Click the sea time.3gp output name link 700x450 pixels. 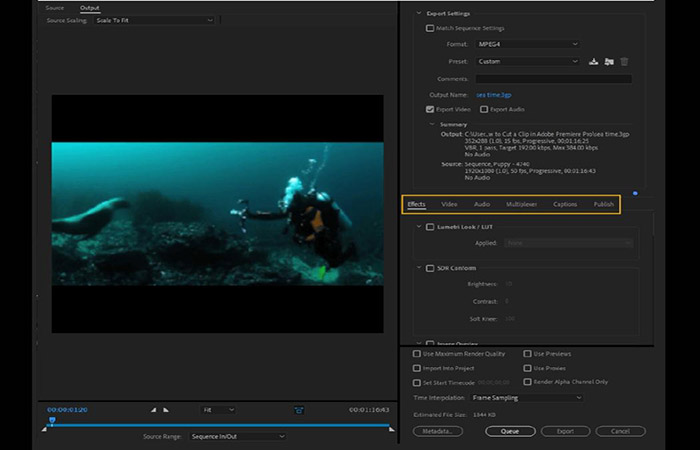pos(494,95)
